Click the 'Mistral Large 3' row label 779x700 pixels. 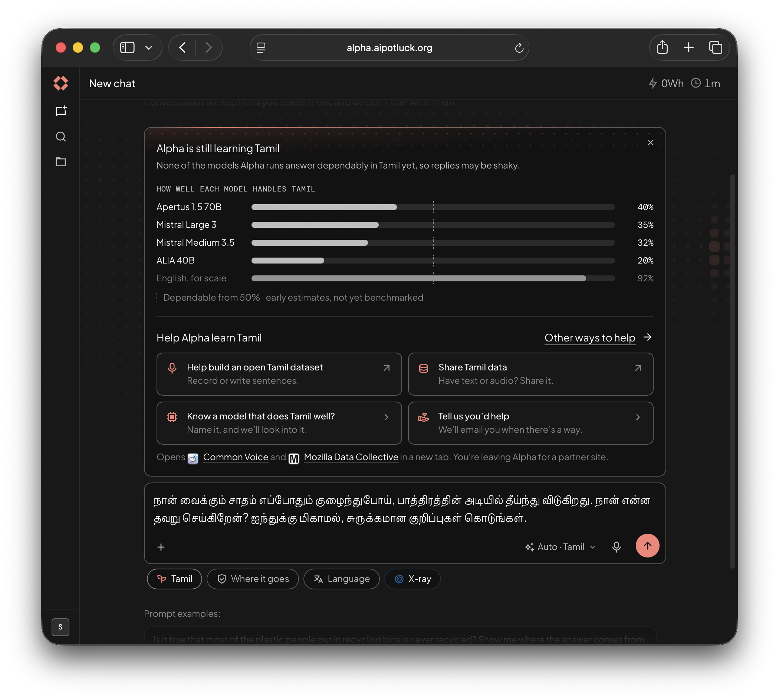(x=186, y=225)
